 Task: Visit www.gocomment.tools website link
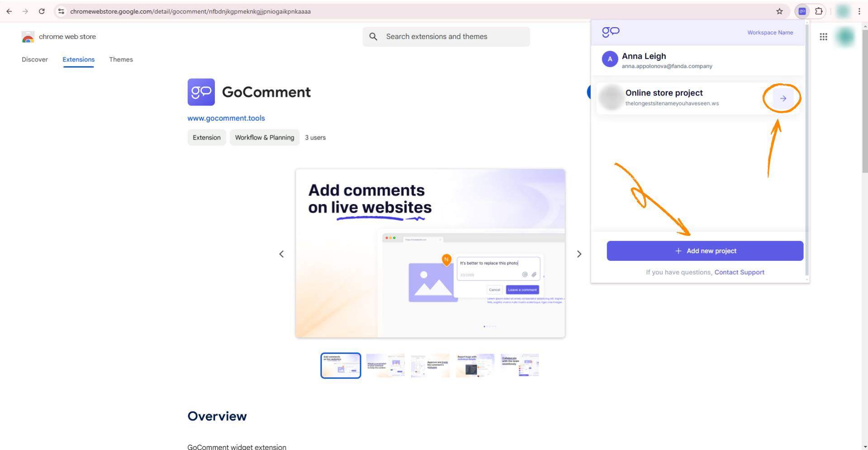coord(226,118)
